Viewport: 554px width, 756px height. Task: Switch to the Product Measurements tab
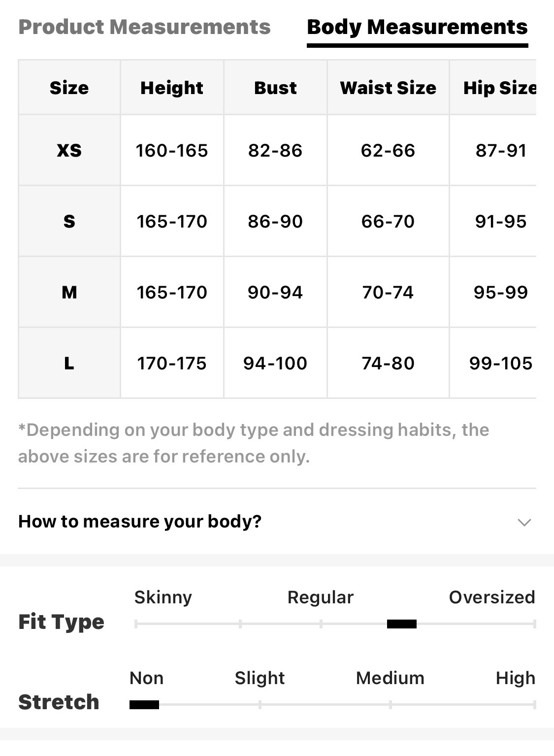coord(144,27)
